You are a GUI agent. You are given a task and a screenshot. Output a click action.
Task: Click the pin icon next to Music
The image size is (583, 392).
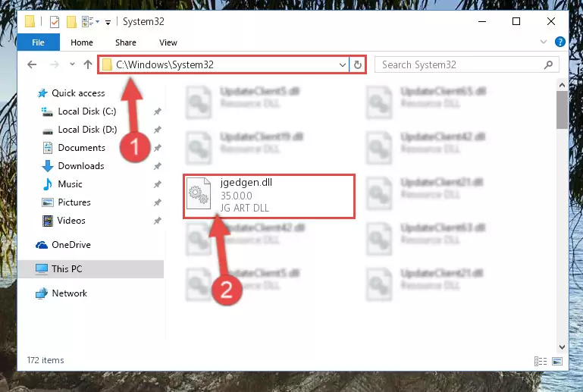158,184
